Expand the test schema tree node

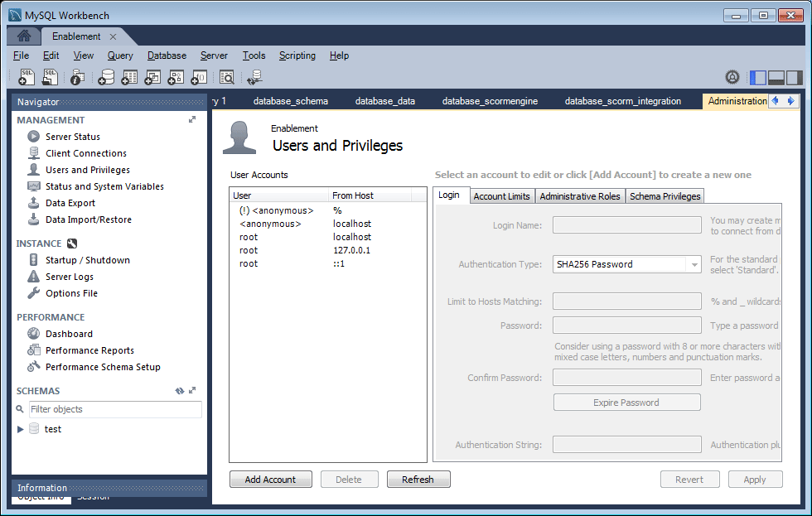[x=20, y=429]
